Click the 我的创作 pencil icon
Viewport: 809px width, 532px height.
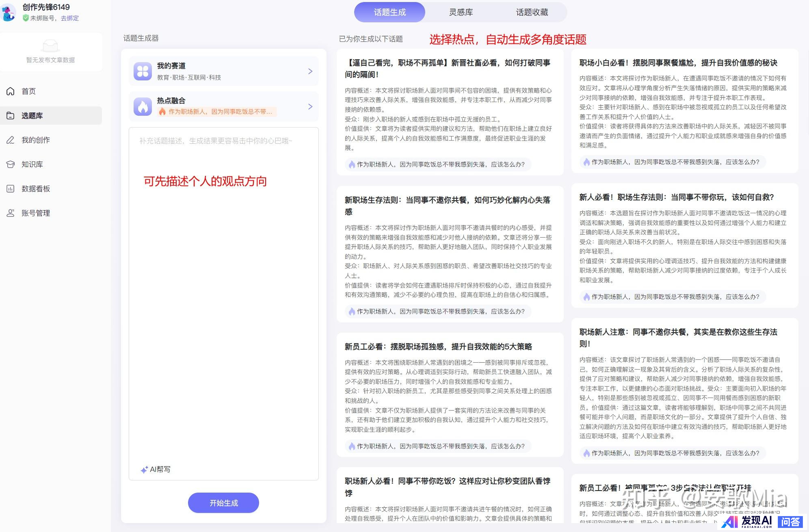click(x=11, y=140)
